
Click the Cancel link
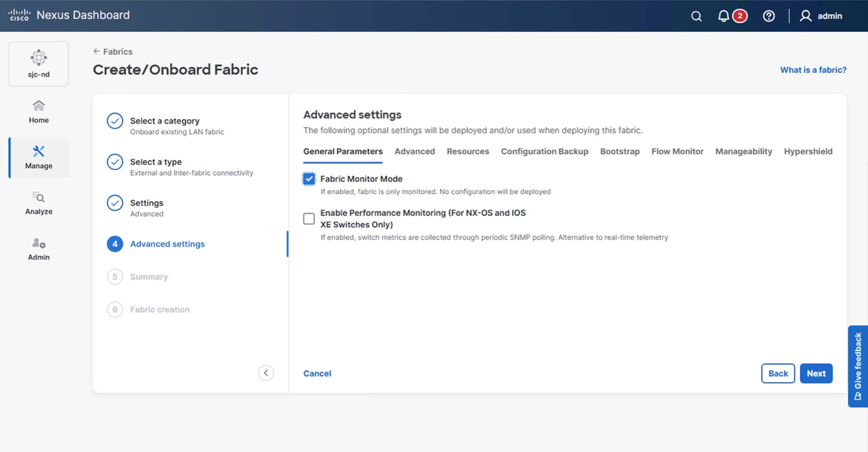317,374
